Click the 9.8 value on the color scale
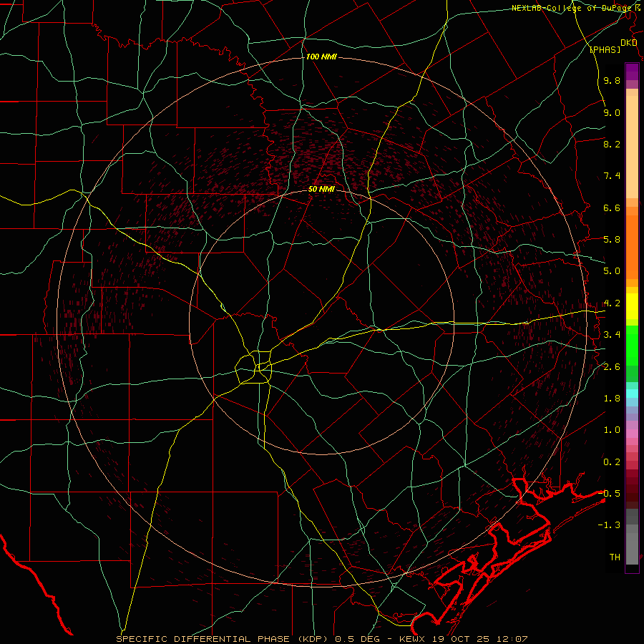Screen dimensions: 644x644 (x=612, y=81)
